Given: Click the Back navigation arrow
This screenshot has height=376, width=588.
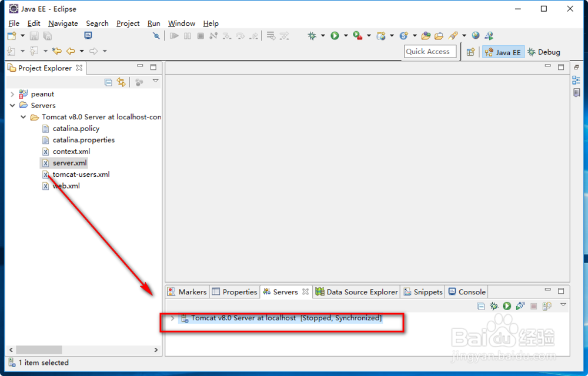Looking at the screenshot, I should 71,51.
